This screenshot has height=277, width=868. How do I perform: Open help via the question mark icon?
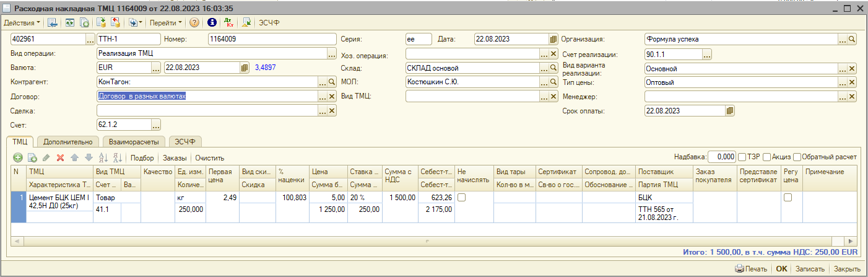[194, 22]
